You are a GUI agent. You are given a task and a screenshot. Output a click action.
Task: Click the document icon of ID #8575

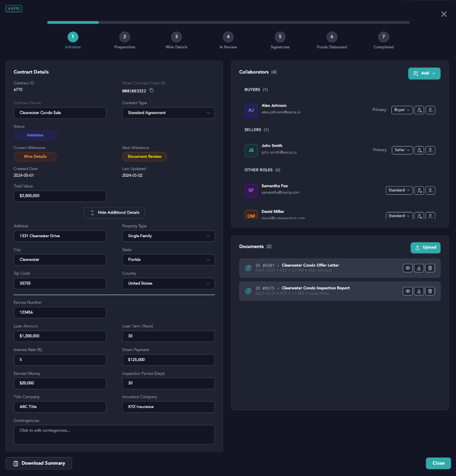click(x=248, y=291)
